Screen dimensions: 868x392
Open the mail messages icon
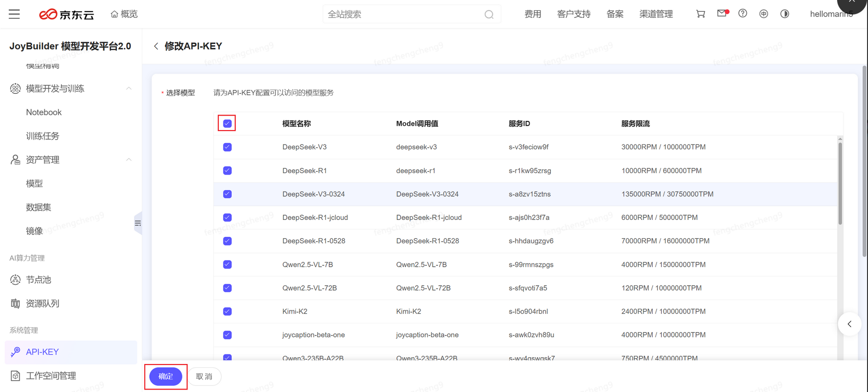(x=722, y=14)
